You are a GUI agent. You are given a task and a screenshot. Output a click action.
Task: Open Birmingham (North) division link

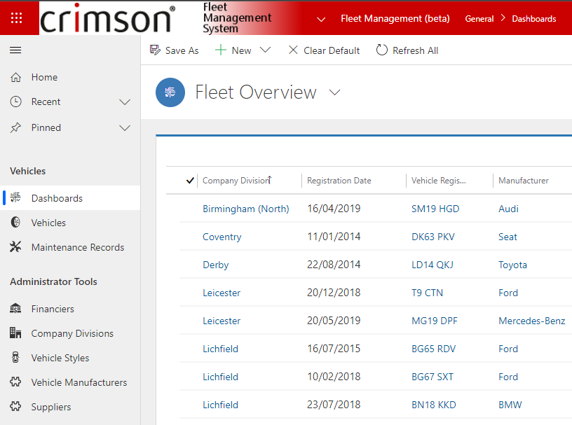246,209
